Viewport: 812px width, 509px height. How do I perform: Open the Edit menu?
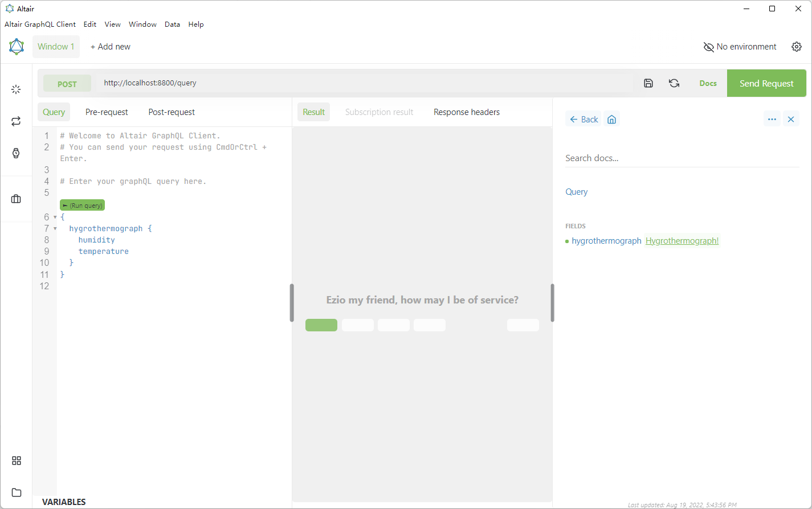click(90, 24)
